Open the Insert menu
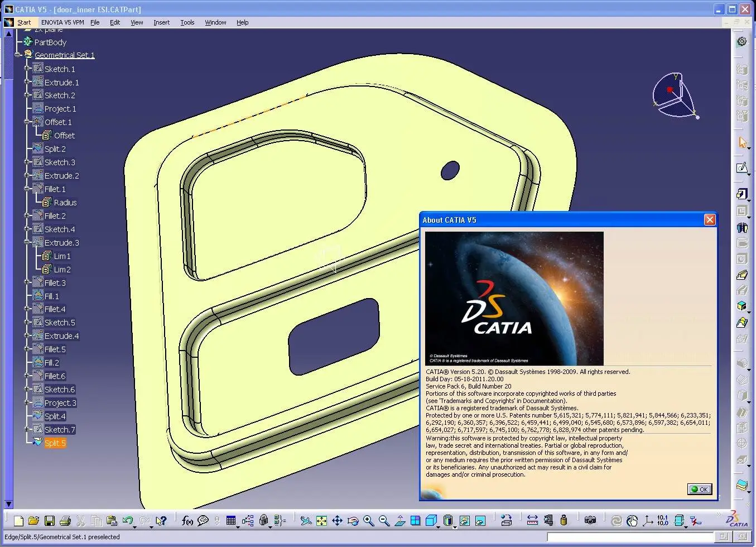This screenshot has height=547, width=756. pyautogui.click(x=161, y=22)
